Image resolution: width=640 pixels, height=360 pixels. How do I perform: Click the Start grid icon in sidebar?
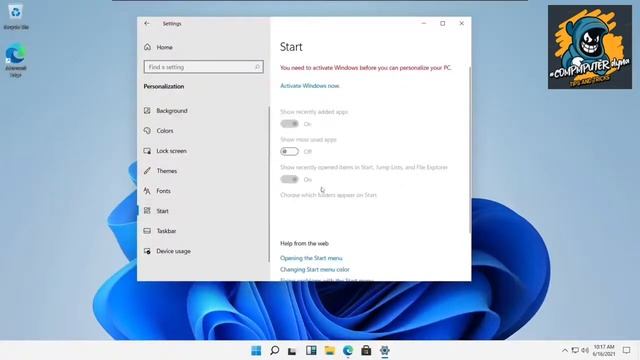pyautogui.click(x=147, y=211)
